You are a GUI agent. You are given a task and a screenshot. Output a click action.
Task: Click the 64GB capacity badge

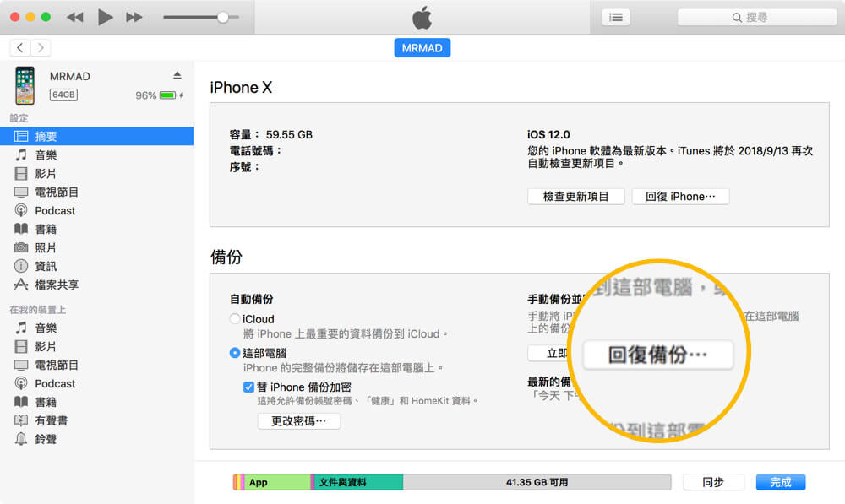[x=63, y=95]
